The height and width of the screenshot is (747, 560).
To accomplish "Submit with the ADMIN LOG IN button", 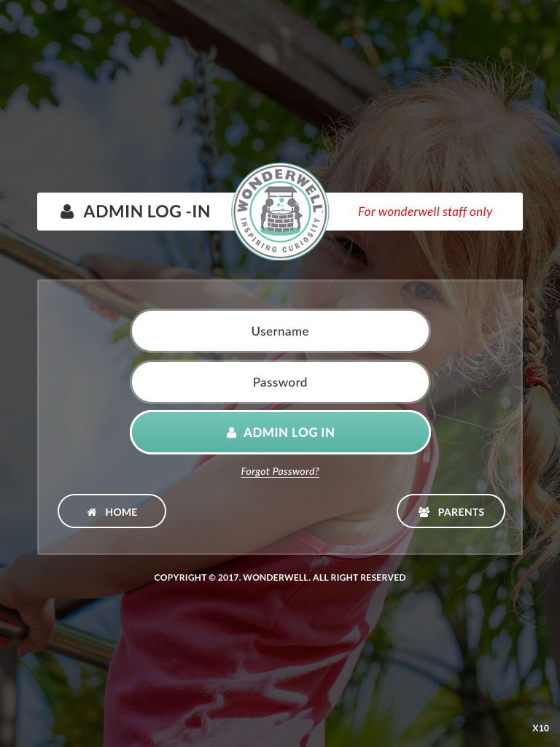I will (x=280, y=432).
